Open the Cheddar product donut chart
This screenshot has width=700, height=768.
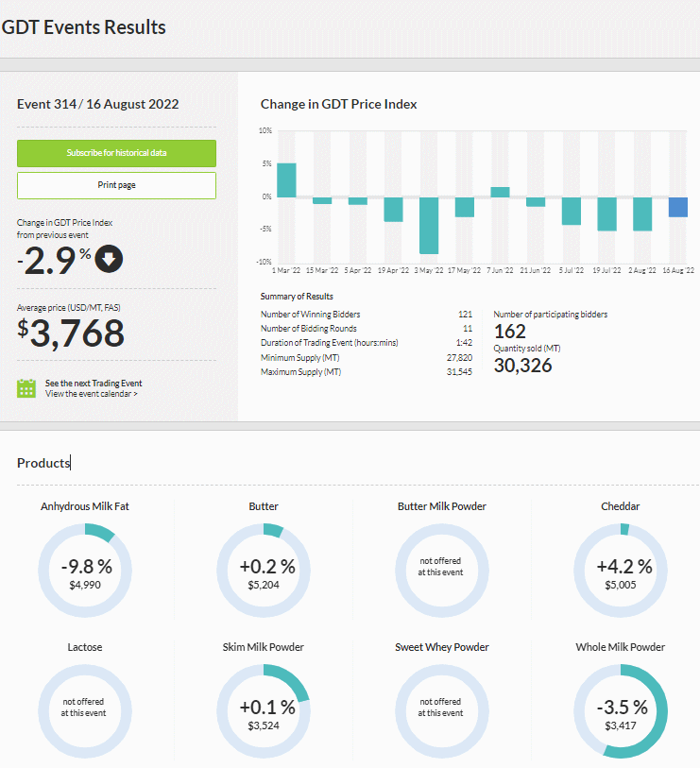tap(621, 571)
